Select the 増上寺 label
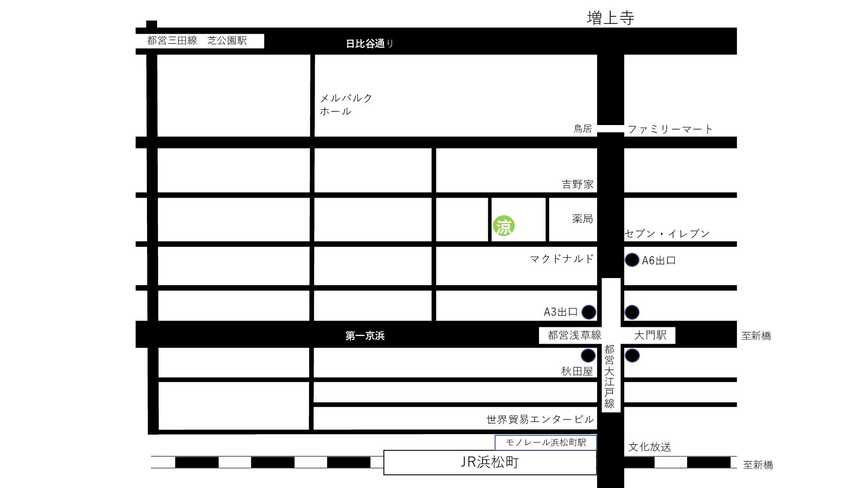 tap(610, 18)
